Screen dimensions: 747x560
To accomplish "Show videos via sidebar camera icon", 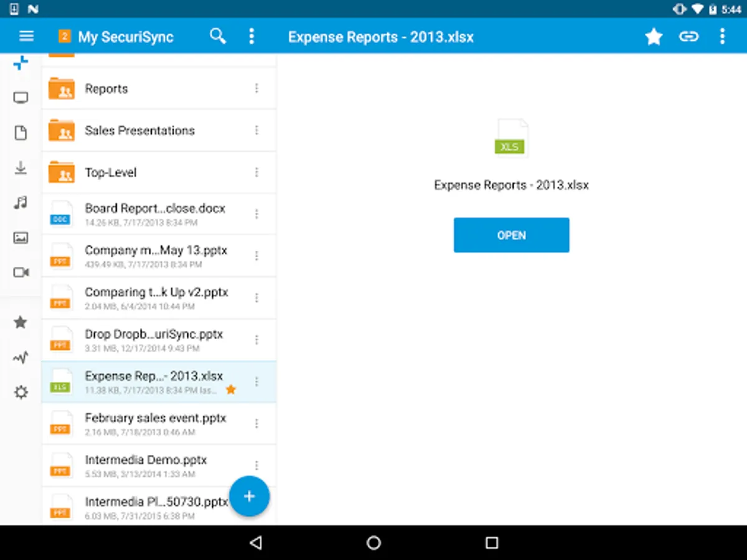I will [21, 273].
